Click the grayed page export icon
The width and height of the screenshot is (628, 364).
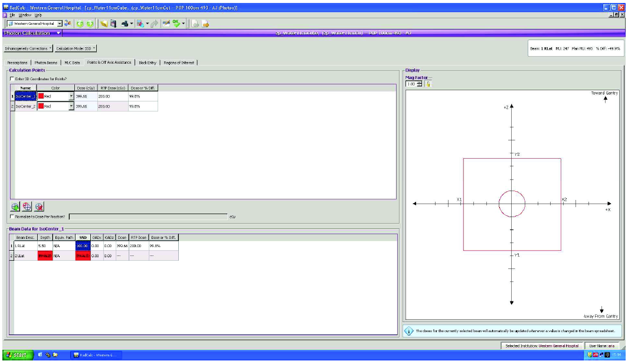195,24
